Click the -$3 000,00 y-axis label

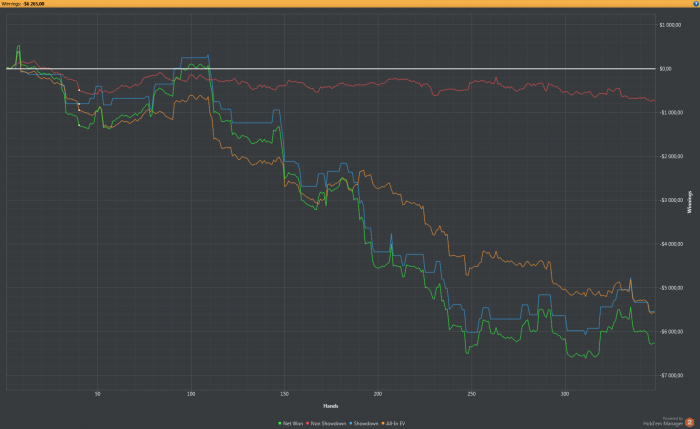(x=671, y=200)
